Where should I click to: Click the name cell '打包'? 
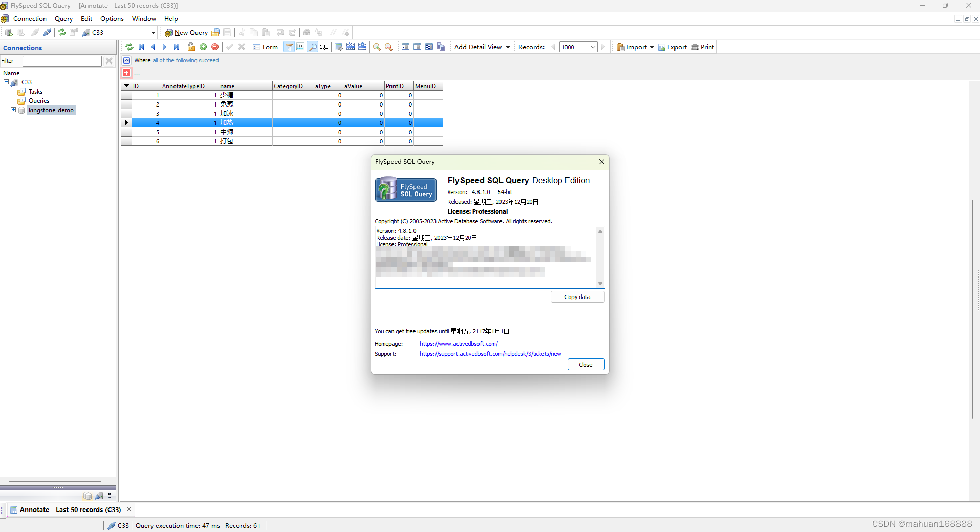click(246, 141)
